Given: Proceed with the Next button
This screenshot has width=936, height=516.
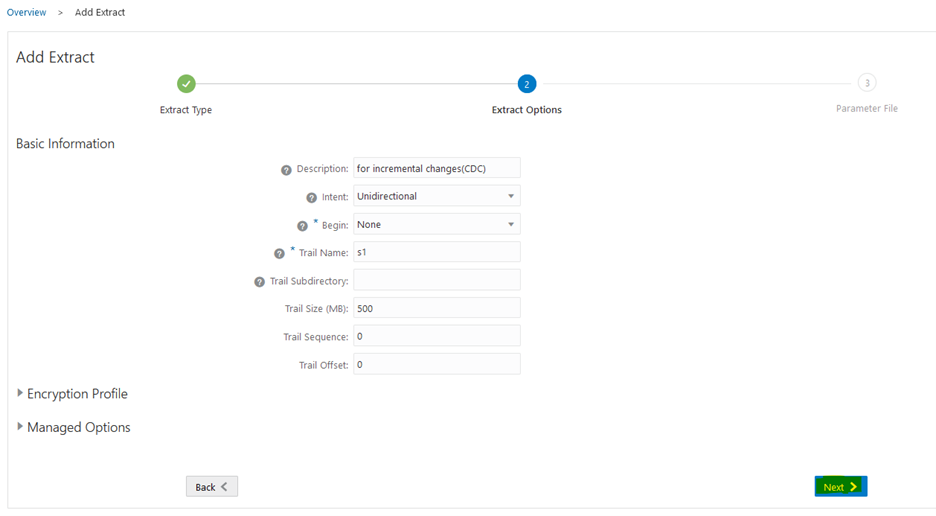Looking at the screenshot, I should click(840, 486).
